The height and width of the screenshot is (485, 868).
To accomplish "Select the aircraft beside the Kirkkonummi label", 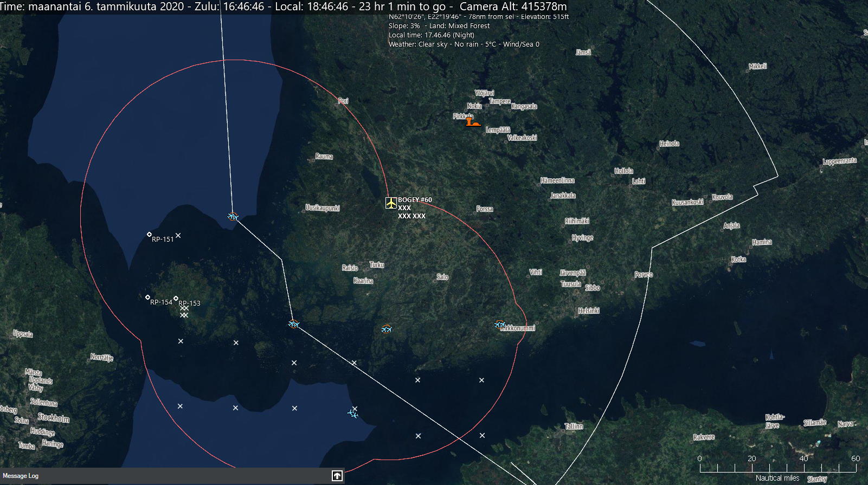I will tap(500, 325).
